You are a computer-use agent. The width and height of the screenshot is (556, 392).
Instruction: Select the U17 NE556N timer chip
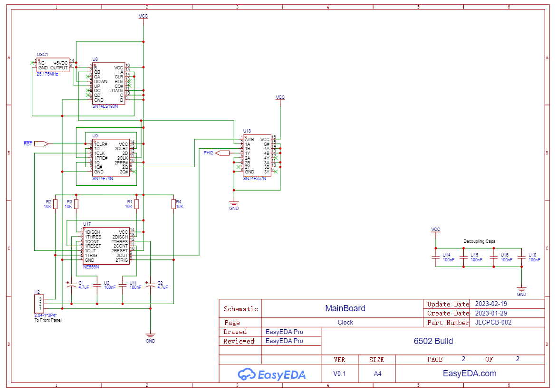pyautogui.click(x=105, y=246)
